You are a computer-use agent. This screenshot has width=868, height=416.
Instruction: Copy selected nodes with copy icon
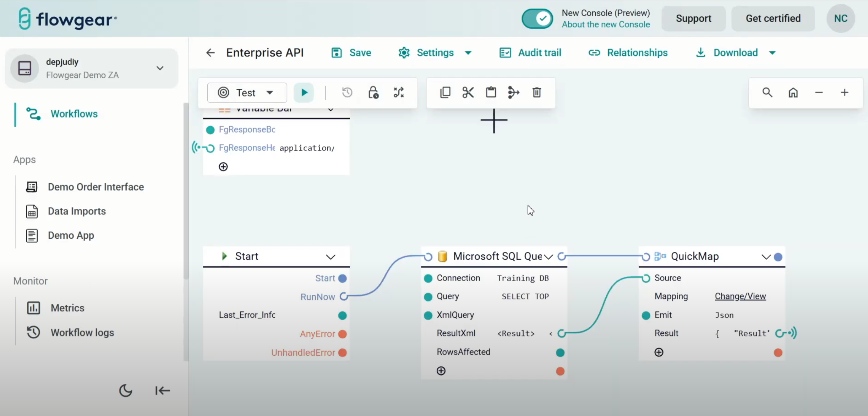click(x=445, y=93)
